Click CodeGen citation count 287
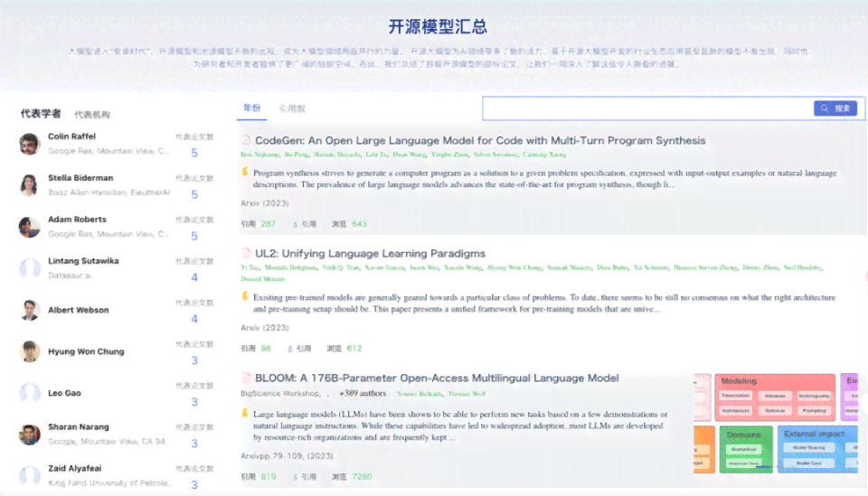868x496 pixels. [x=268, y=224]
